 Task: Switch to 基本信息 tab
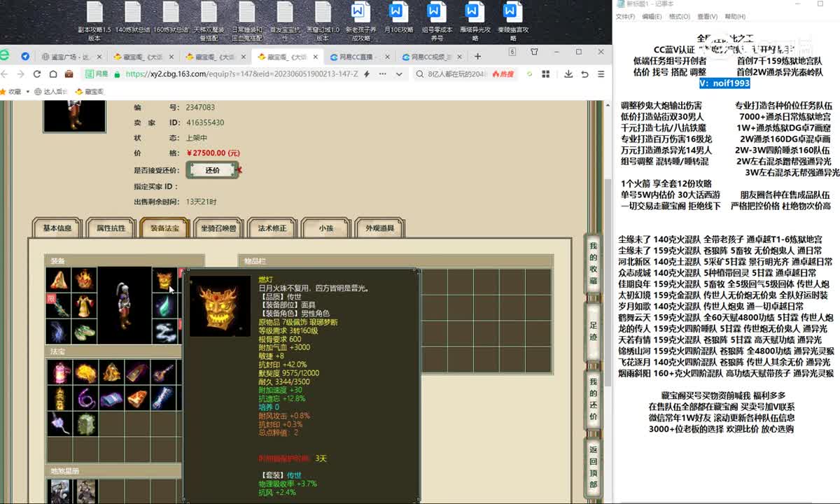click(x=57, y=228)
